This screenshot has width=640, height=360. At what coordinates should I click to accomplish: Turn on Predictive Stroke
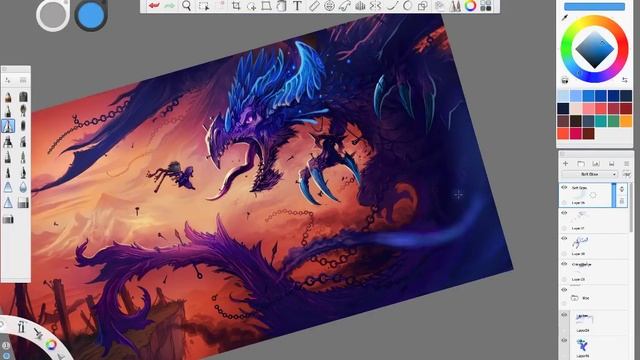coord(407,6)
